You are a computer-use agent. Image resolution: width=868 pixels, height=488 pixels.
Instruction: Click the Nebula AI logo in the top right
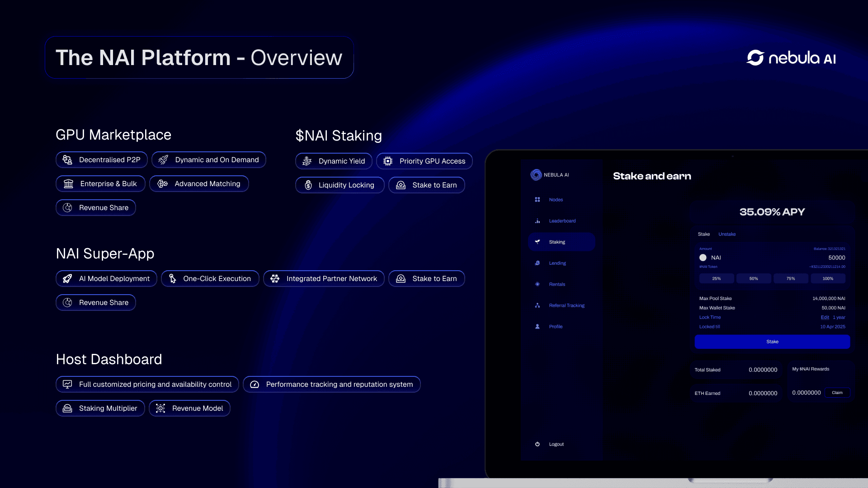(x=791, y=58)
